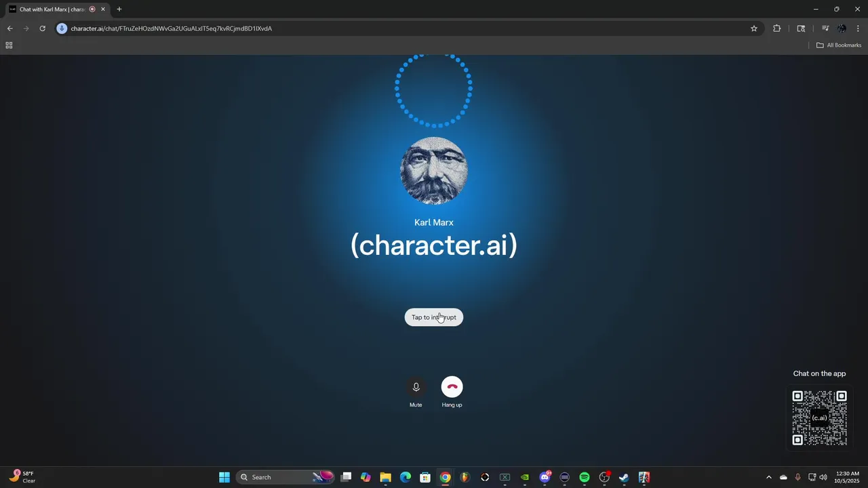This screenshot has height=488, width=868.
Task: Open Xbox Game Bar taskbar icon
Action: click(x=505, y=477)
